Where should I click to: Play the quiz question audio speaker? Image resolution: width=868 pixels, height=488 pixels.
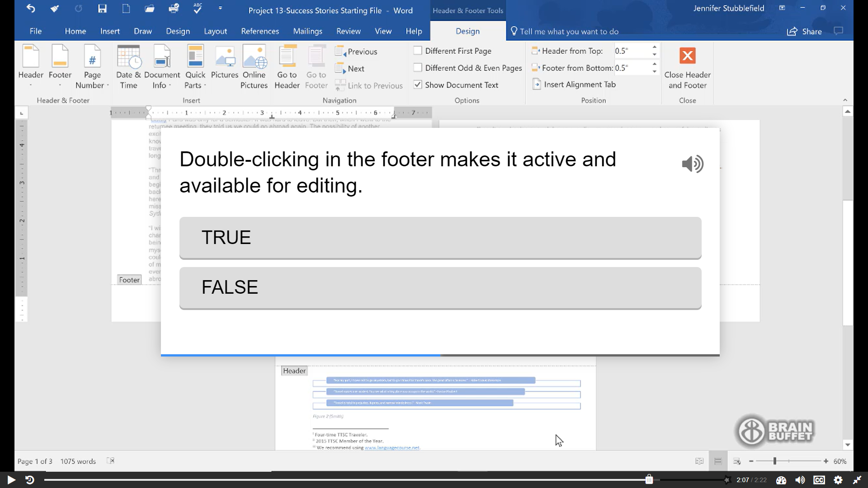[692, 164]
